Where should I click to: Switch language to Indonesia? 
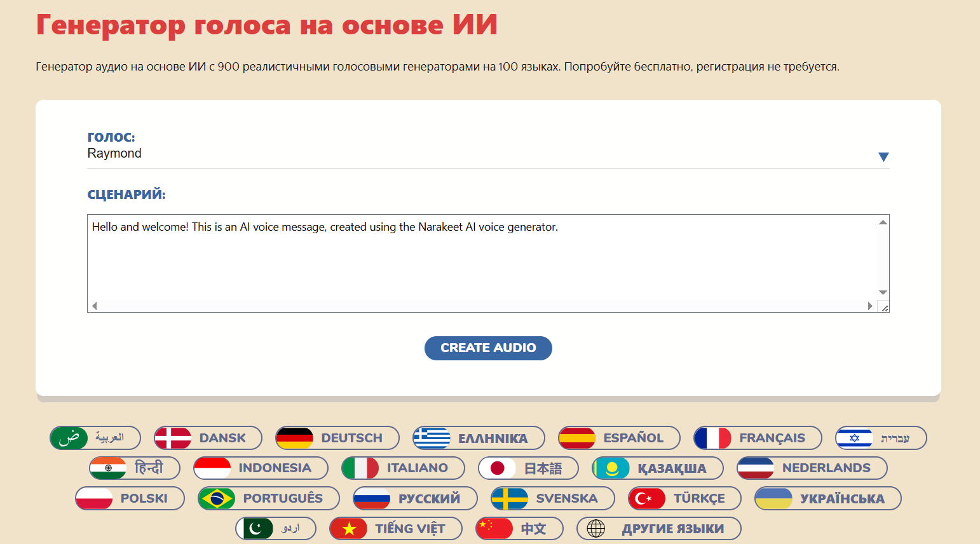pyautogui.click(x=261, y=468)
